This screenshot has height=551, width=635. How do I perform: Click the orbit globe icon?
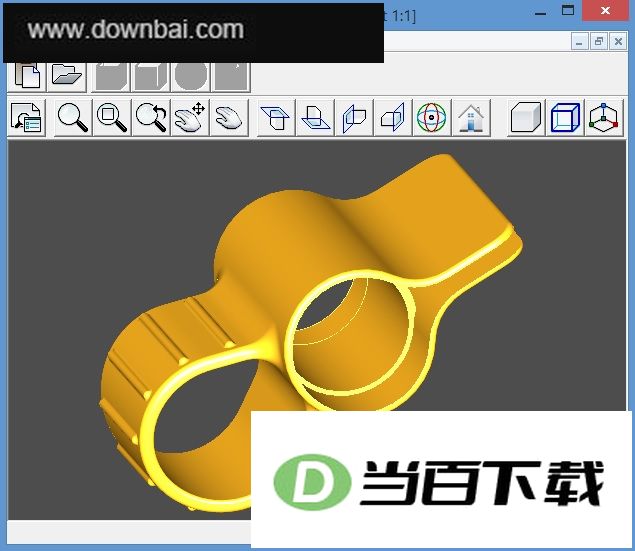pos(432,118)
